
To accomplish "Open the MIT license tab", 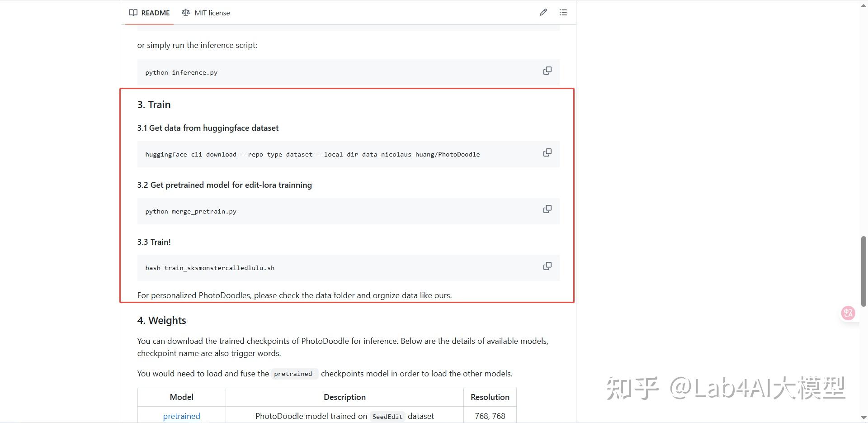I will [206, 13].
